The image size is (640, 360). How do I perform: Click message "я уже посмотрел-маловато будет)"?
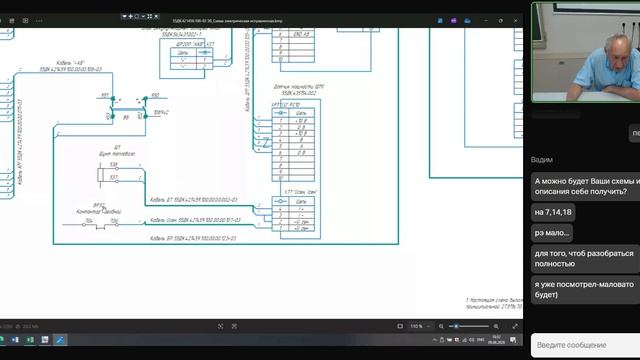coord(585,289)
